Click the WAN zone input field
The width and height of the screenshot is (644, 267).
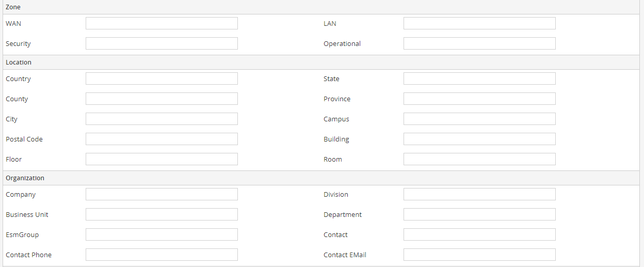click(162, 23)
